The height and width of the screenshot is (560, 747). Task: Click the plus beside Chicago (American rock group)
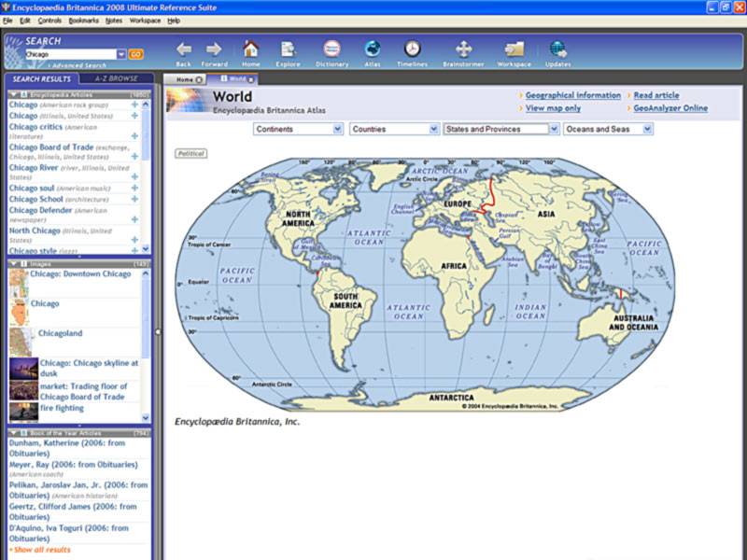(x=134, y=105)
